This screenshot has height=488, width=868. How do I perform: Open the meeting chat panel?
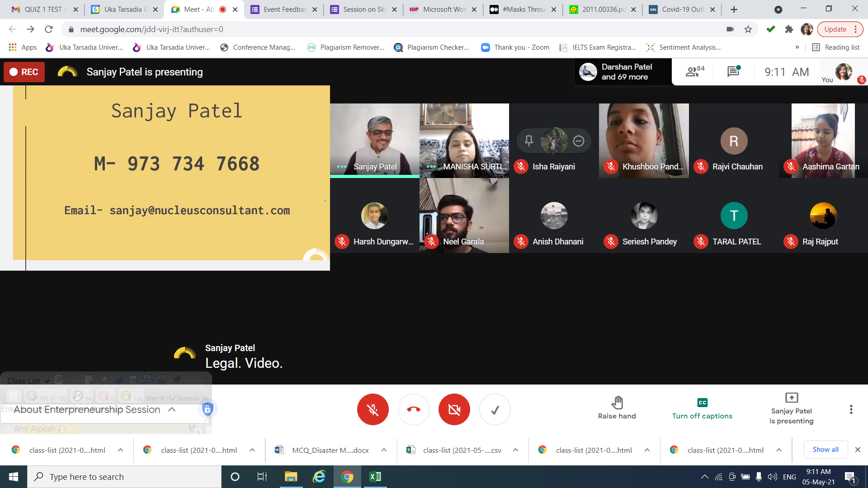coord(733,71)
